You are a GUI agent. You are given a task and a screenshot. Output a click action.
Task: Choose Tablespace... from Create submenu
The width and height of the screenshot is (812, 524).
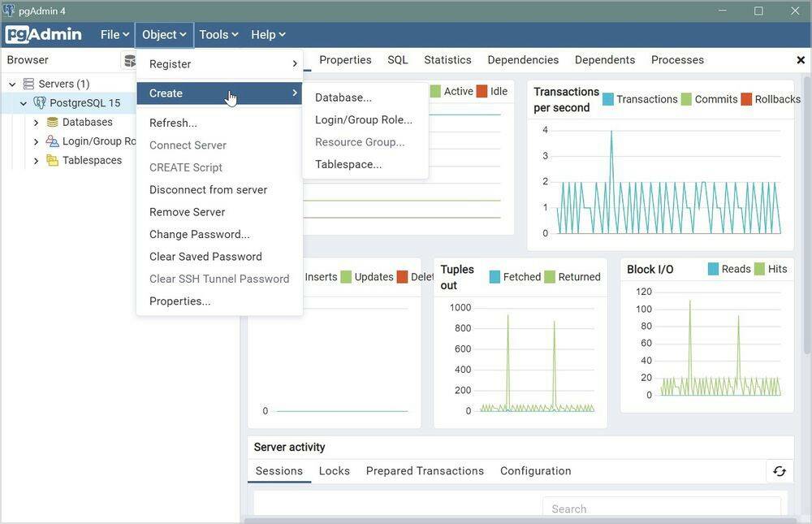348,164
